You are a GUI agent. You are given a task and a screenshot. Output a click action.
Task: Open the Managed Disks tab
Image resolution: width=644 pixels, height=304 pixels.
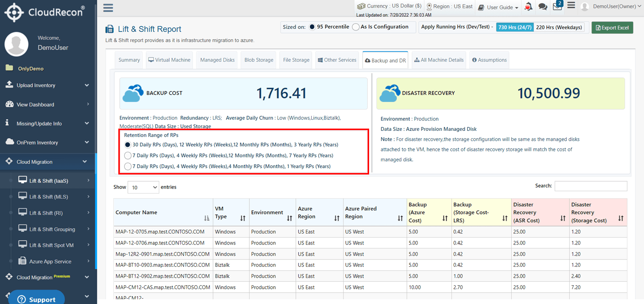[218, 60]
